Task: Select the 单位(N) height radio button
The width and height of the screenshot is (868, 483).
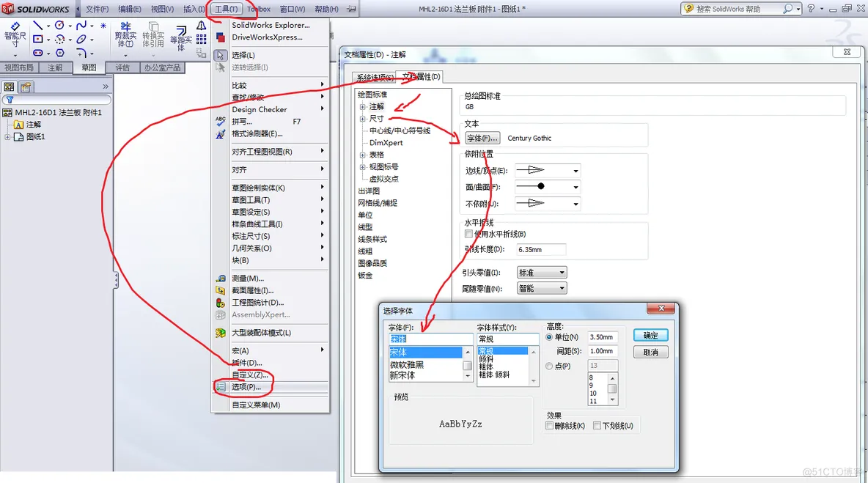Action: [x=549, y=337]
